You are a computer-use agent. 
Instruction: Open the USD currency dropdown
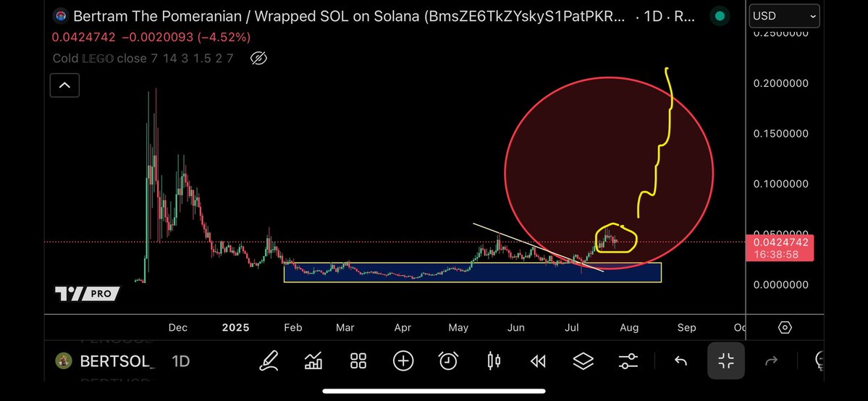785,16
